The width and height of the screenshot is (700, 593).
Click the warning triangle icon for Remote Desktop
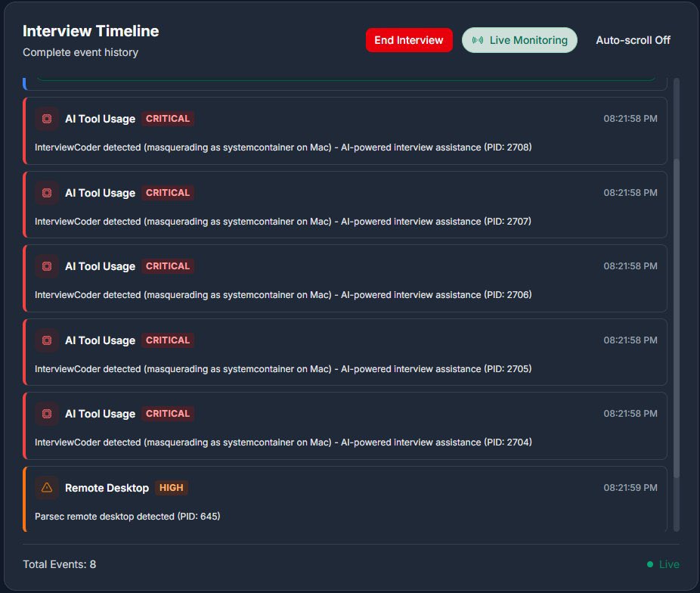point(47,488)
